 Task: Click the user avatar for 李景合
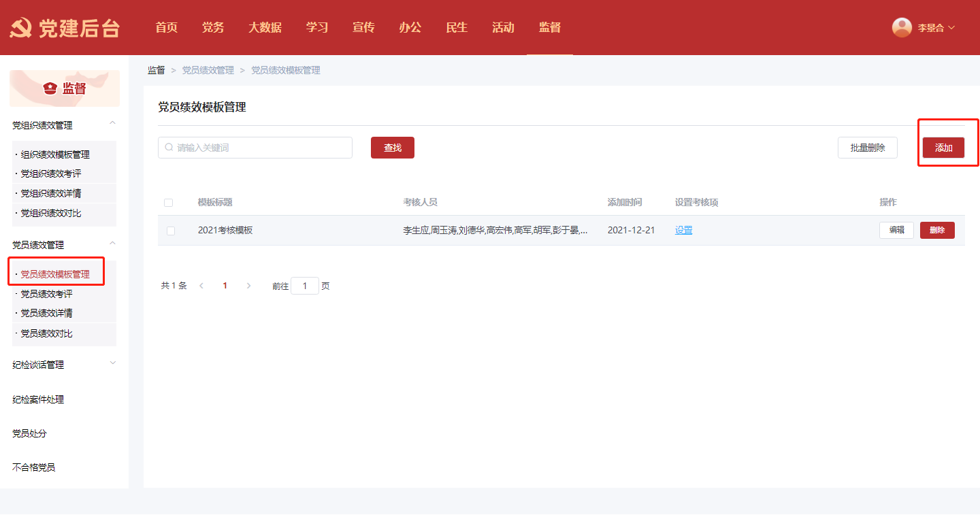pos(902,27)
